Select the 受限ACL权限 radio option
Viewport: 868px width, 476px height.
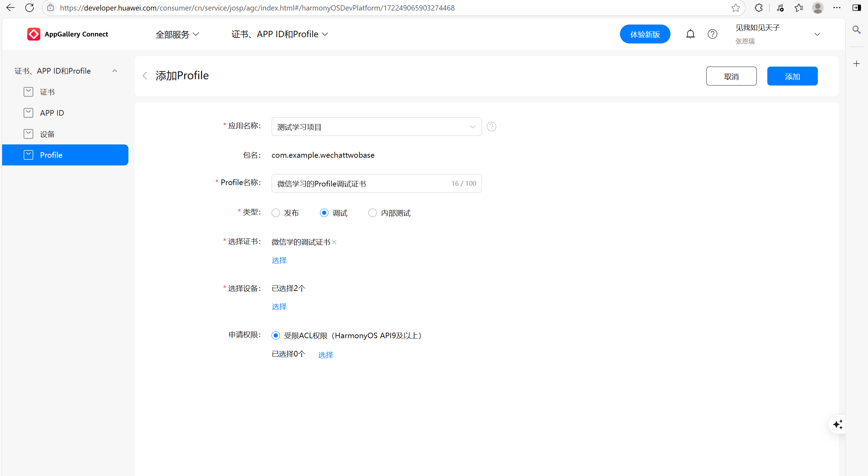tap(276, 335)
